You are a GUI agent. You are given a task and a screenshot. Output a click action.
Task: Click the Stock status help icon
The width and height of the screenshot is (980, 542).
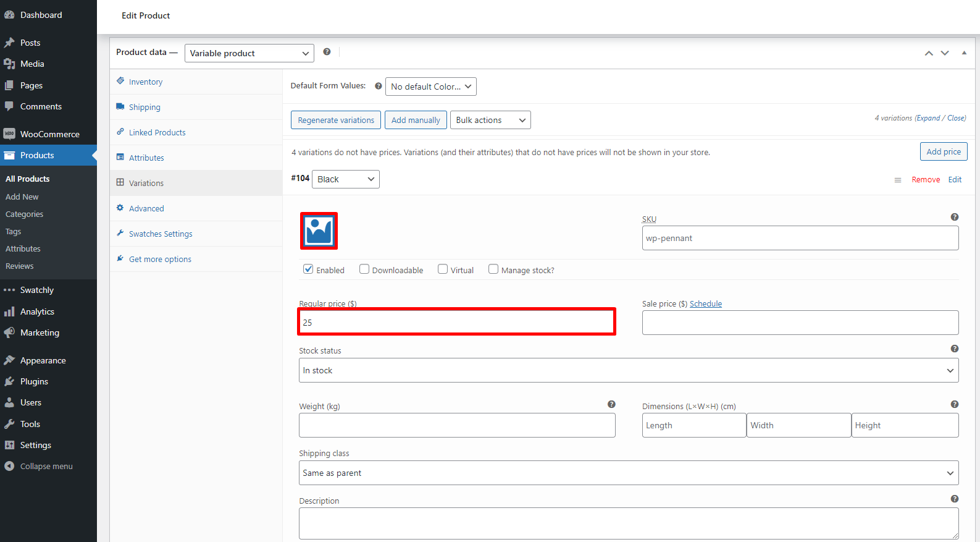pos(954,349)
